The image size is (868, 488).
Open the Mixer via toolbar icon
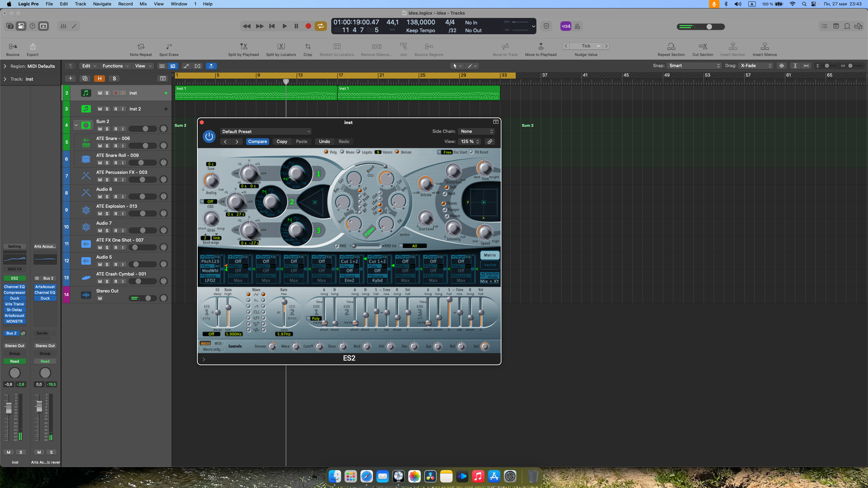pyautogui.click(x=63, y=26)
